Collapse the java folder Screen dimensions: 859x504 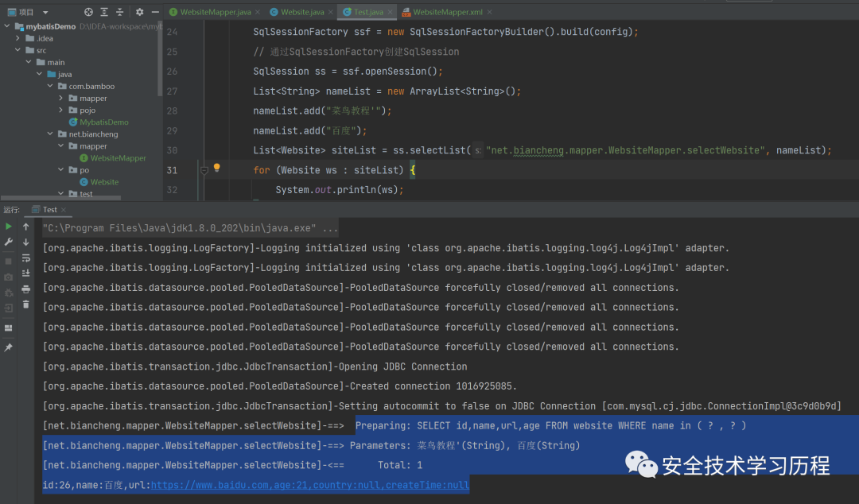click(x=40, y=74)
